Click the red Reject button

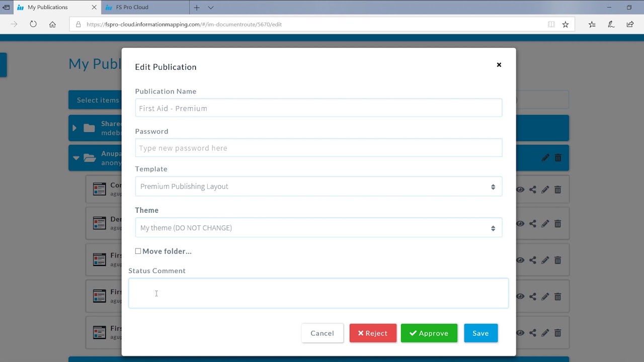[x=373, y=333]
